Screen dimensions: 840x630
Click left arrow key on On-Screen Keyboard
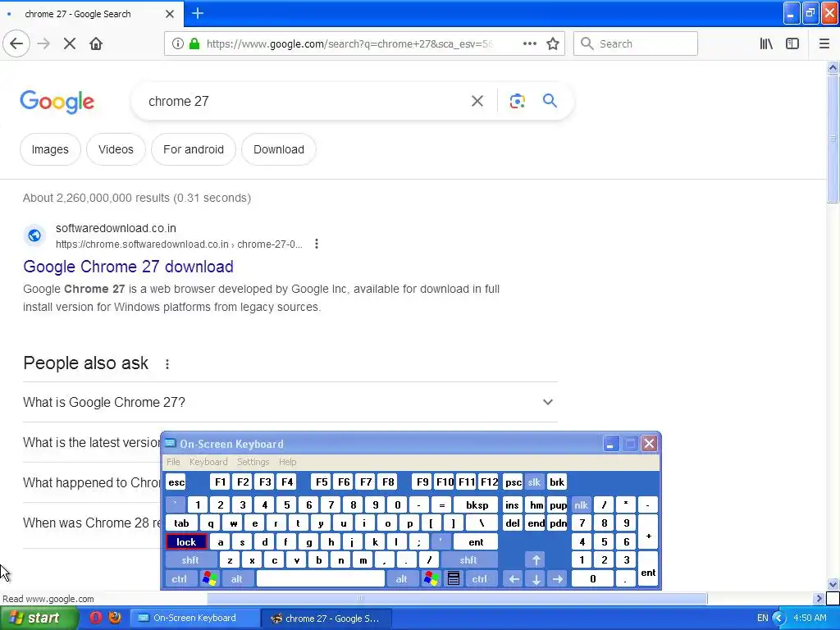(x=514, y=578)
